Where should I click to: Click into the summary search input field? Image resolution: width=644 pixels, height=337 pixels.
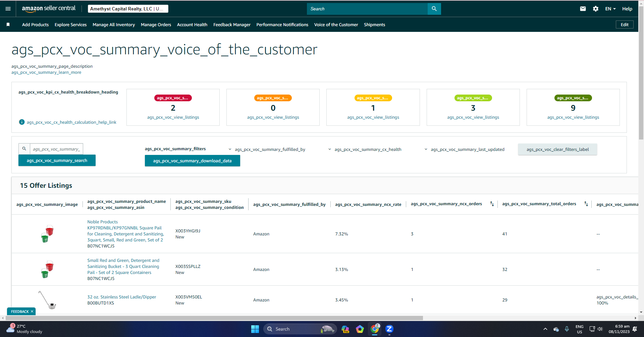[x=56, y=149]
